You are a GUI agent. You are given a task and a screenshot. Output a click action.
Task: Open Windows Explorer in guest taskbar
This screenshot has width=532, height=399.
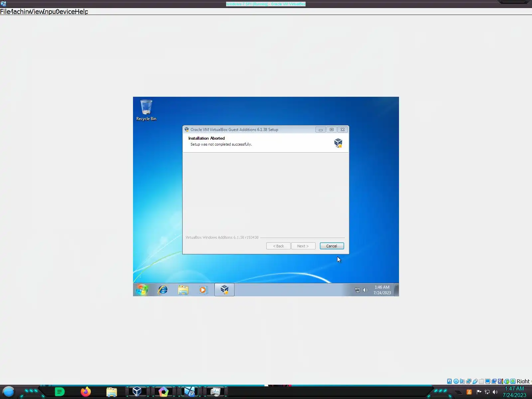coord(183,290)
